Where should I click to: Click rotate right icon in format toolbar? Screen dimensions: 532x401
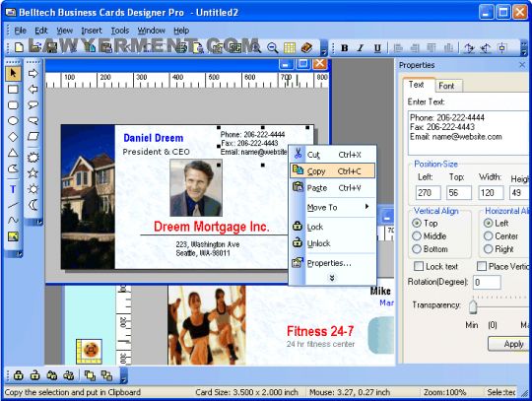pos(469,48)
